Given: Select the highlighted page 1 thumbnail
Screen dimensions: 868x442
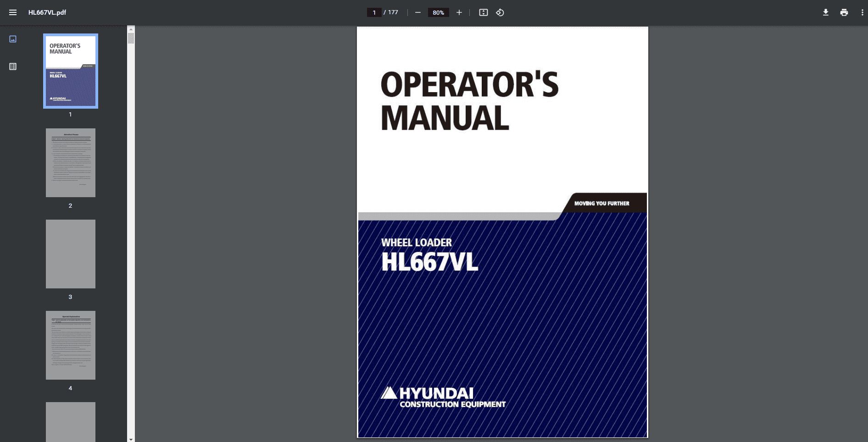Looking at the screenshot, I should [x=70, y=71].
